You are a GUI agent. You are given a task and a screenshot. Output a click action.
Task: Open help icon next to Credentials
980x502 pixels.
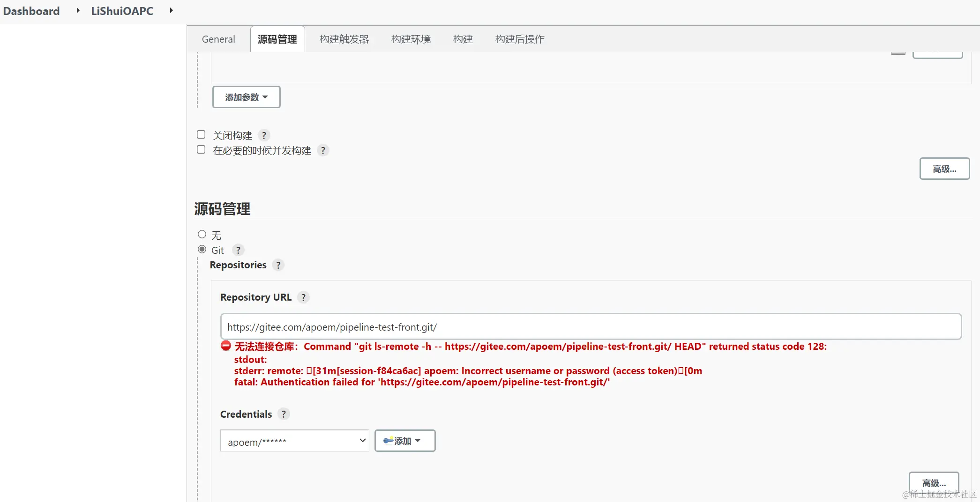pos(284,414)
